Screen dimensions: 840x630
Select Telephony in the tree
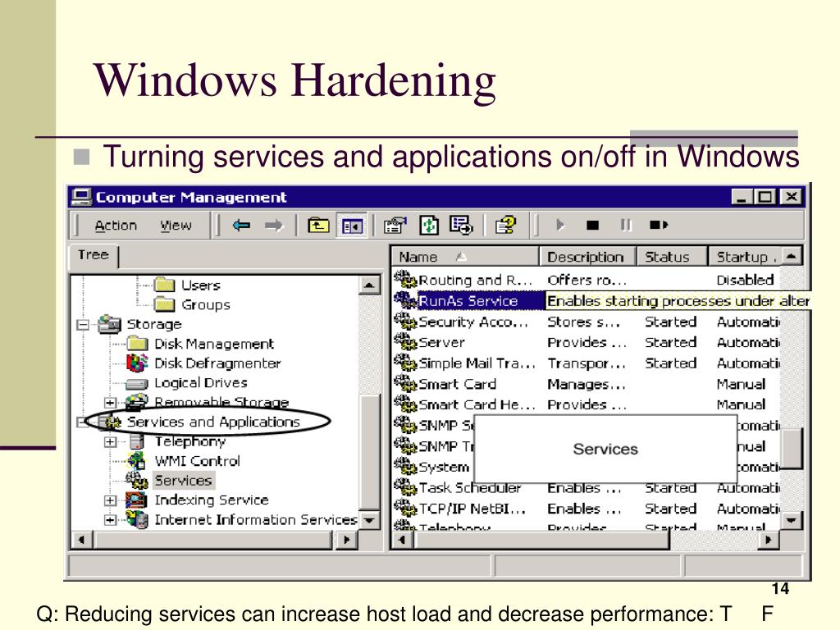coord(190,441)
